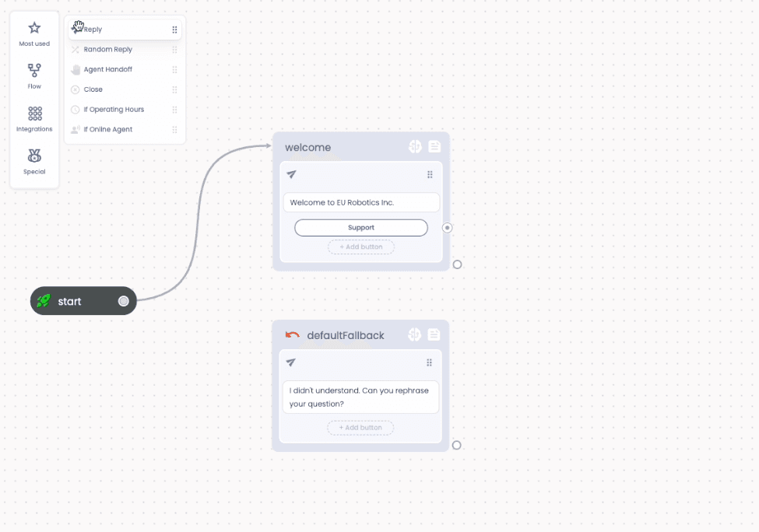
Task: Open the welcome node brain icon
Action: [x=415, y=146]
